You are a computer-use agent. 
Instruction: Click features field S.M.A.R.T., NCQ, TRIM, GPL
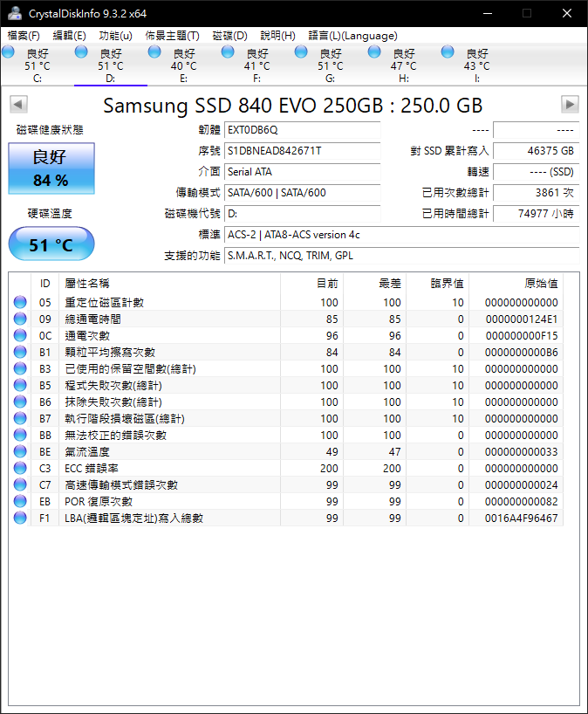[x=402, y=256]
